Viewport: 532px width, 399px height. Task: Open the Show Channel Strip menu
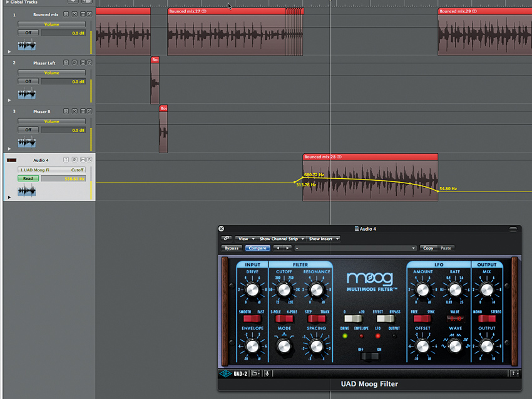click(x=281, y=239)
